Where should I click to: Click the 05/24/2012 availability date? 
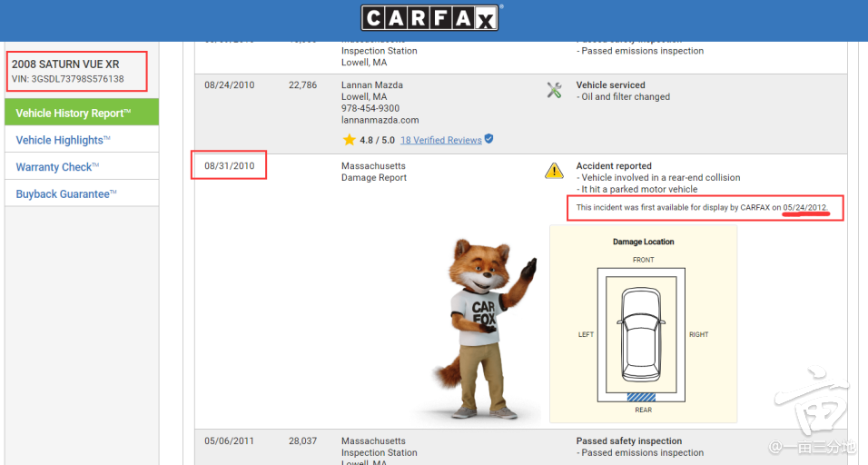click(x=804, y=208)
